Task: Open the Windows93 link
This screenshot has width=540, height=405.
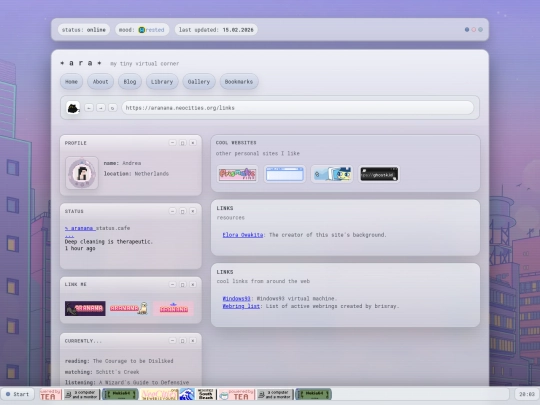Action: [x=236, y=299]
